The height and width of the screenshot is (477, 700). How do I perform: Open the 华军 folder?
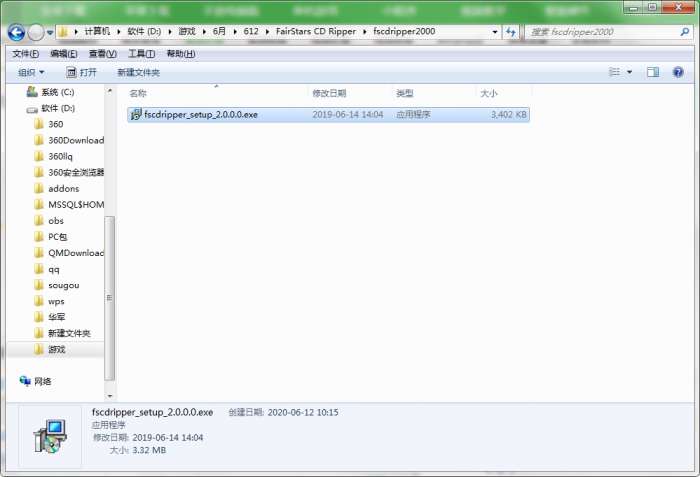coord(50,317)
